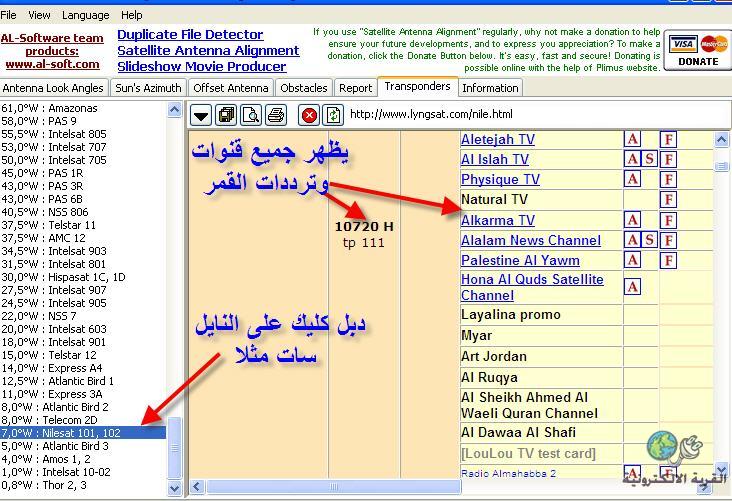Open Hona Al Quds Satellite Channel link
Screen dimensions: 732x501
pyautogui.click(x=532, y=287)
